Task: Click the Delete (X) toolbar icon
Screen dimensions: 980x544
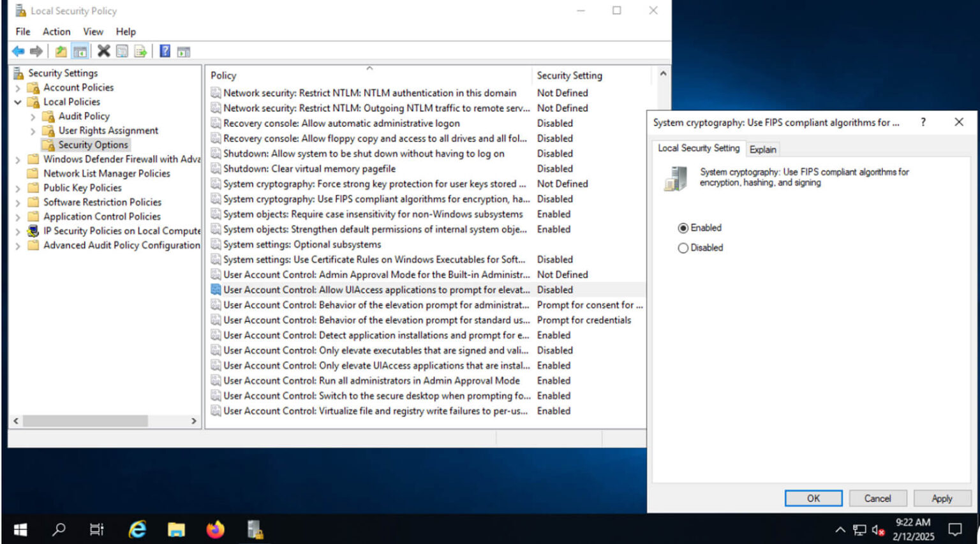Action: click(x=103, y=51)
